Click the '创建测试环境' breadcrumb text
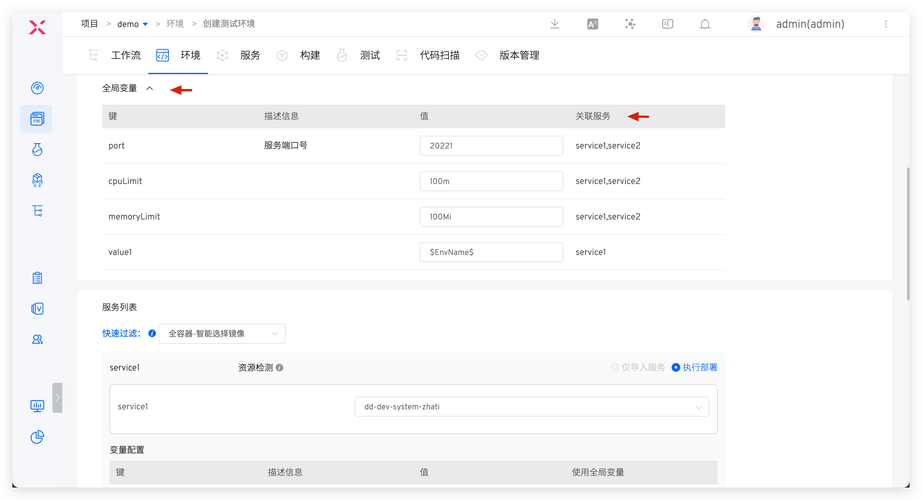The image size is (922, 500). [229, 24]
